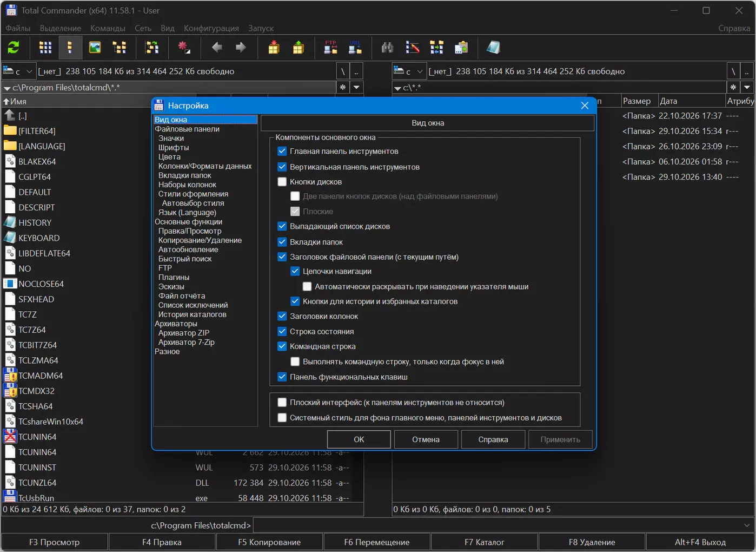Click the "F5 Копирование" function key button
This screenshot has height=552, width=756.
tap(269, 542)
